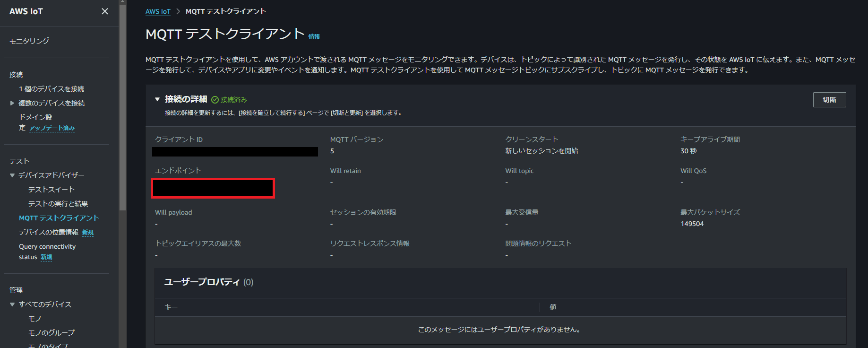Screen dimensions: 868x348
Task: Click the 最大受信量 label
Action: pos(522,212)
